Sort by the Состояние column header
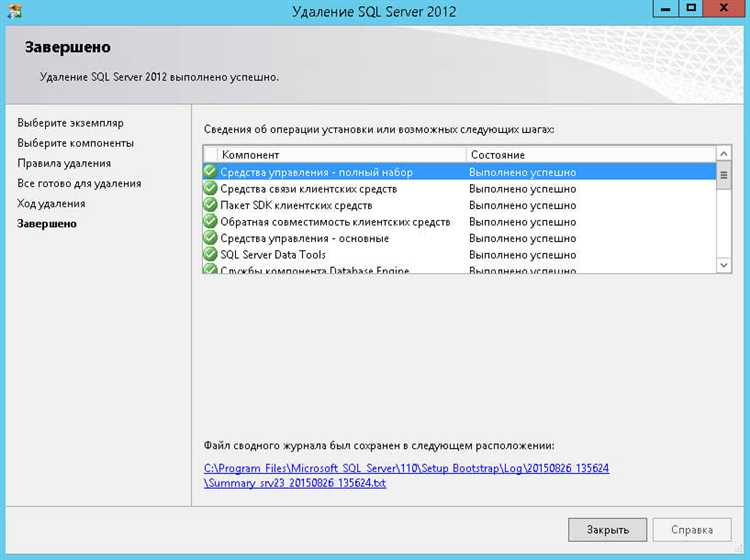Image resolution: width=750 pixels, height=560 pixels. coord(590,155)
